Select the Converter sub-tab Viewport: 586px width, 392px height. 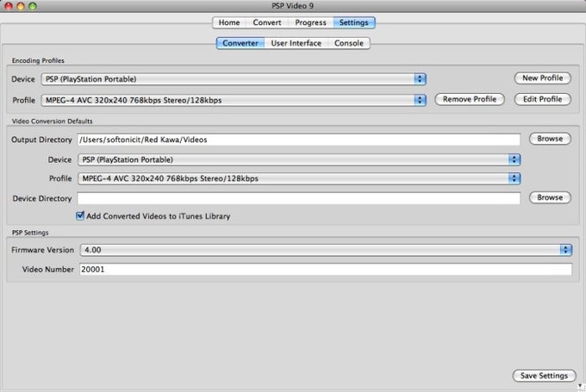pos(240,43)
